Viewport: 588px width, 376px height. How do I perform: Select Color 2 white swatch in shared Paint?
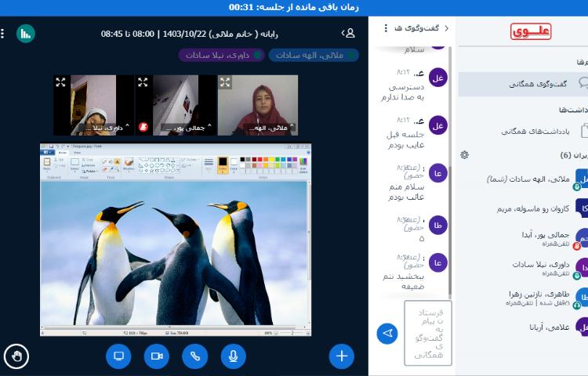[234, 164]
